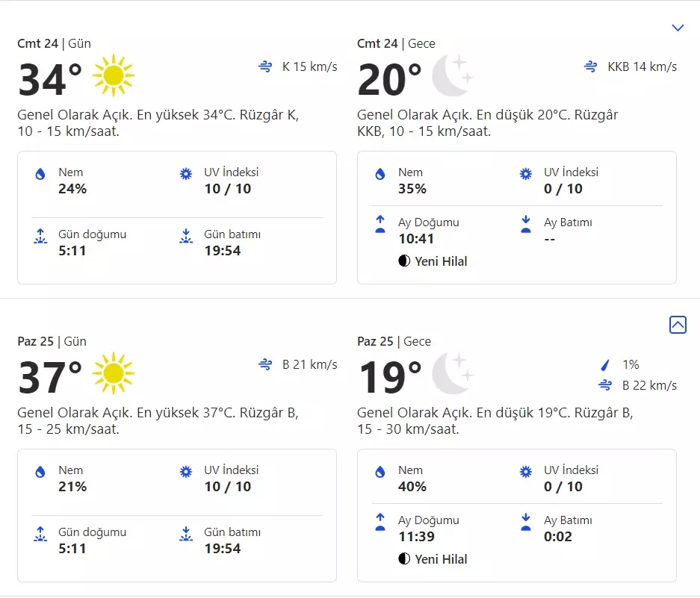
Task: Click the Yeni Hilal moon phase for Paz 25
Action: [433, 559]
